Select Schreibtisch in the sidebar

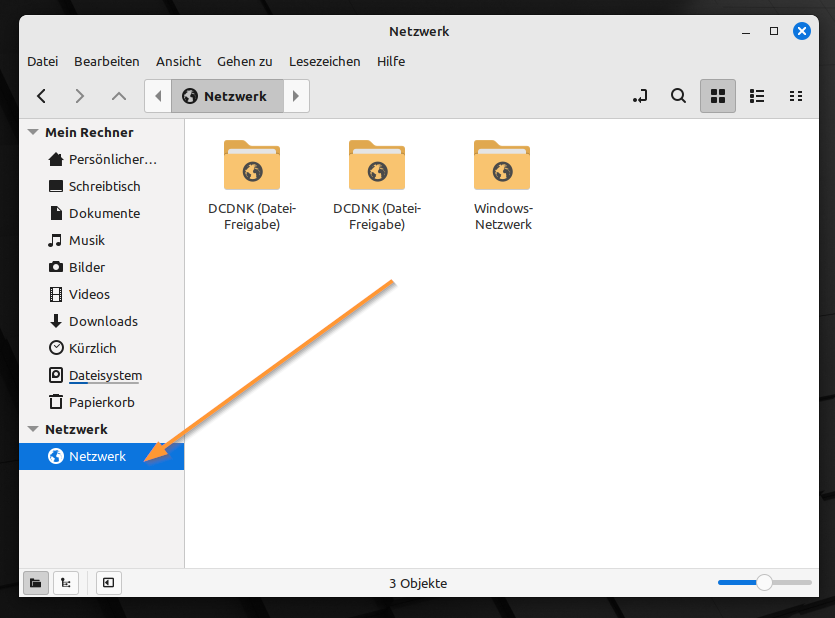[102, 186]
